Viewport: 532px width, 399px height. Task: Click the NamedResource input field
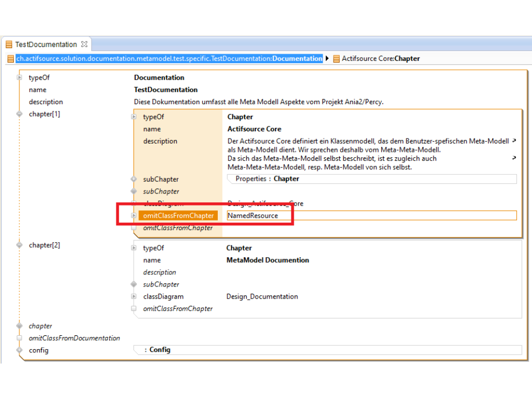371,216
